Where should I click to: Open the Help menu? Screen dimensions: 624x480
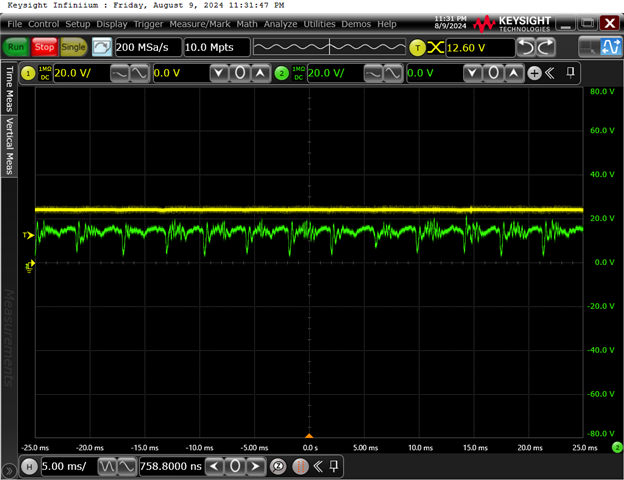point(387,24)
